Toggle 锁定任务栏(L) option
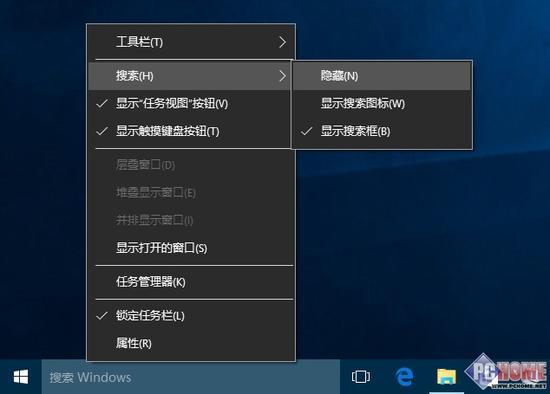The image size is (550, 394). click(191, 315)
